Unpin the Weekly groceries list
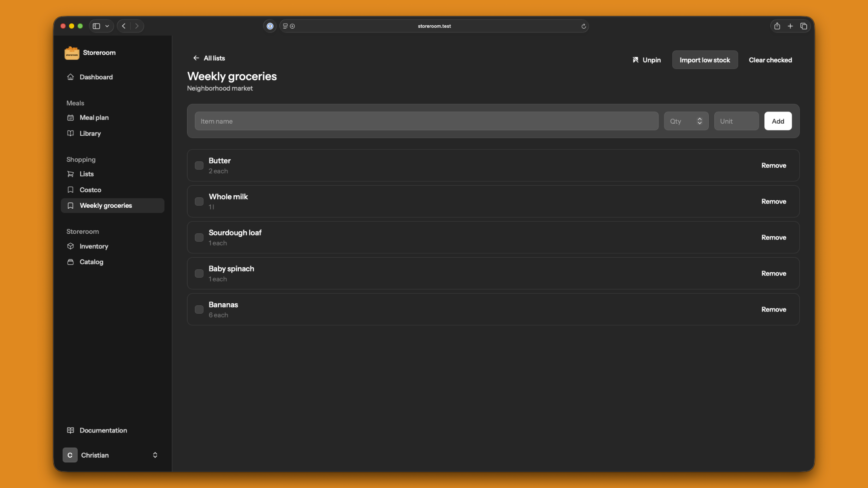The width and height of the screenshot is (868, 488). [646, 60]
